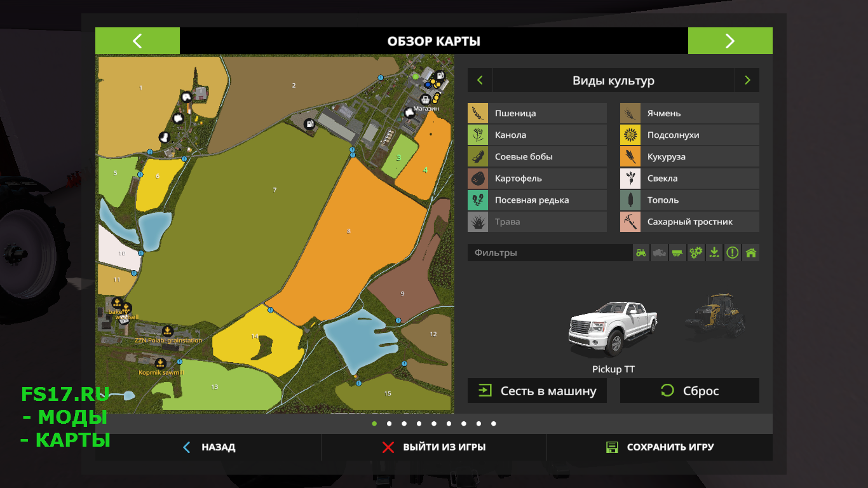Click the blue info marker beside field 10
868x488 pixels.
tap(140, 253)
